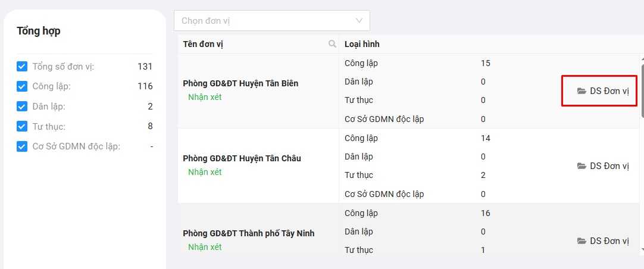Open Nhận xét for Huyện Tân Châu
The width and height of the screenshot is (644, 269).
point(205,172)
